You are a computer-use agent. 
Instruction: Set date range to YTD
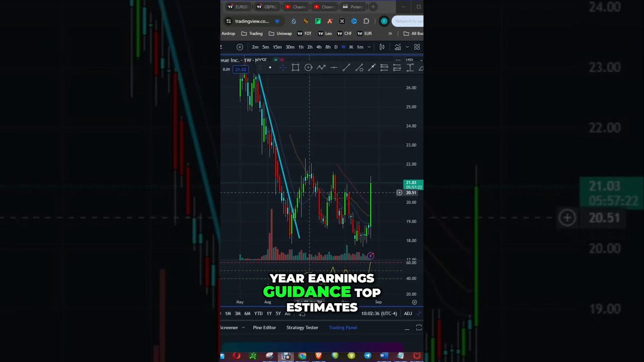(x=258, y=314)
